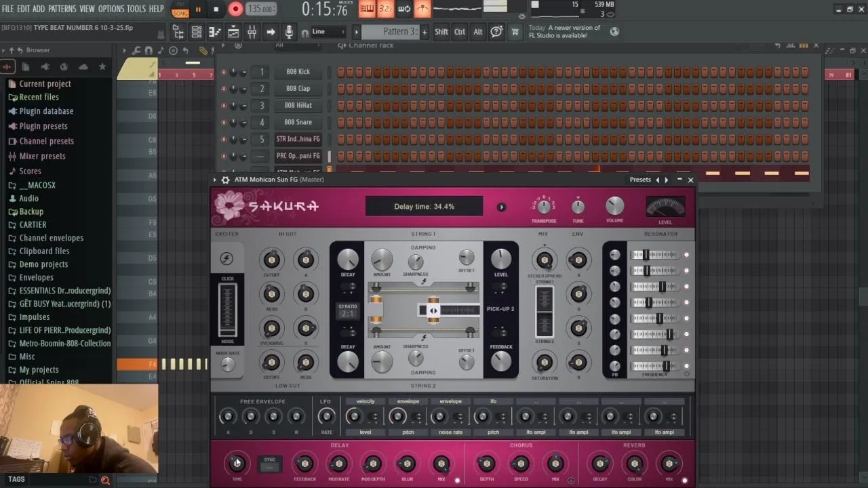Open the level modulation destination dropdown

pyautogui.click(x=366, y=432)
